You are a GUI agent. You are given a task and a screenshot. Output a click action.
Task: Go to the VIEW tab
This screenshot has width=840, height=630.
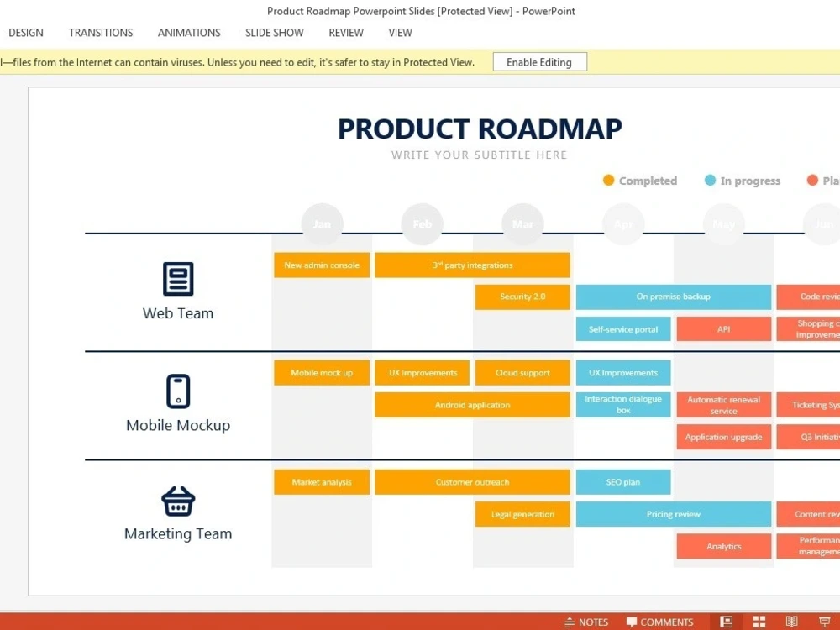(400, 33)
